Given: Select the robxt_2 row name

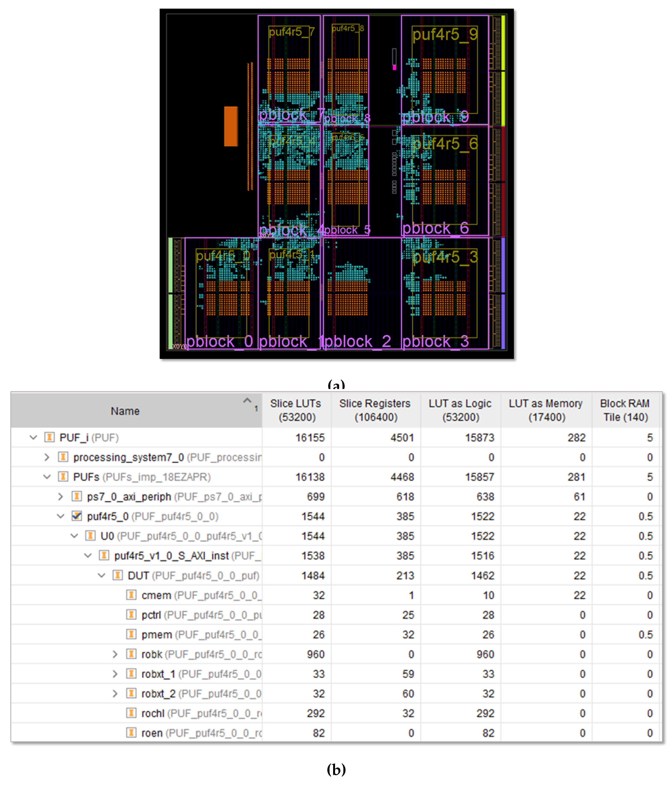Looking at the screenshot, I should coord(158,694).
